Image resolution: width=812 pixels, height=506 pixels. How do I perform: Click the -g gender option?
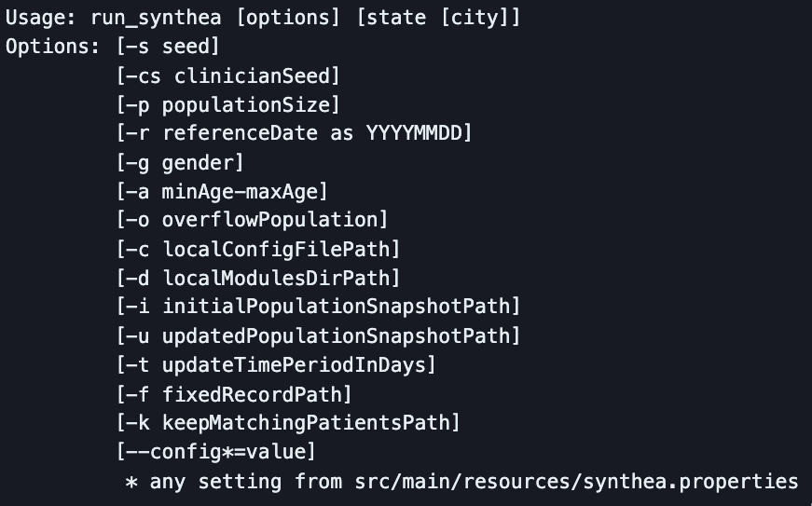(x=180, y=163)
